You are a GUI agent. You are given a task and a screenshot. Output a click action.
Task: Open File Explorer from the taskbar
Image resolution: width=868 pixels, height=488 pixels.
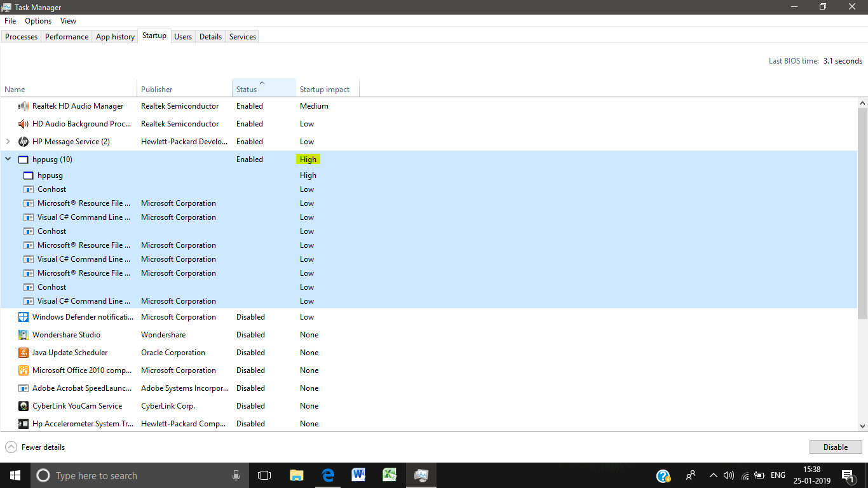coord(296,475)
